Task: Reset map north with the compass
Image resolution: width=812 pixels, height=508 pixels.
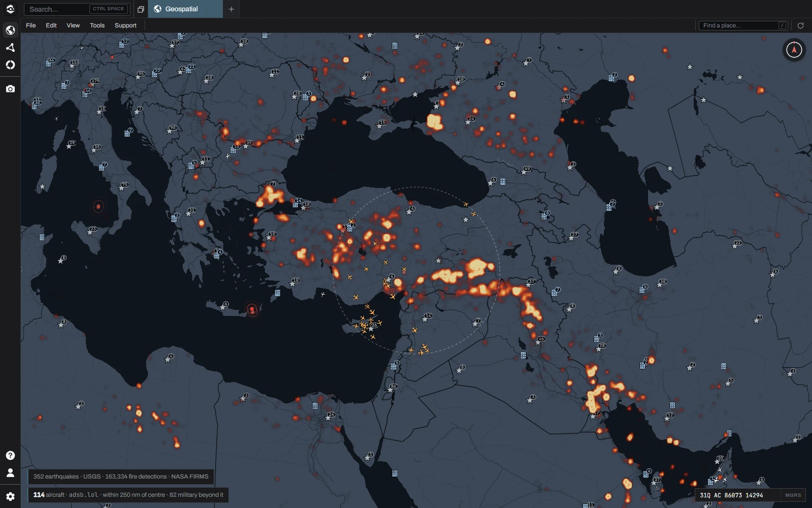Action: click(794, 50)
